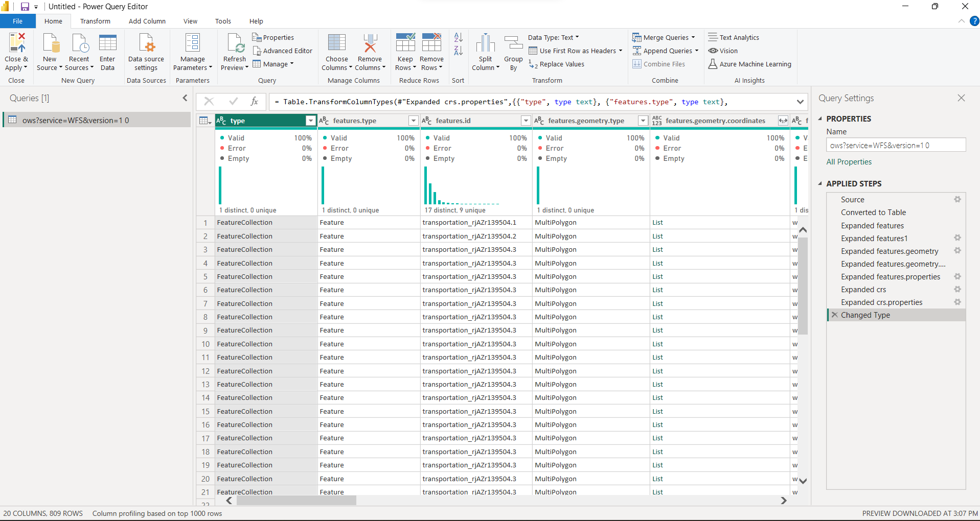
Task: Click the Keep Rows icon
Action: pos(405,43)
